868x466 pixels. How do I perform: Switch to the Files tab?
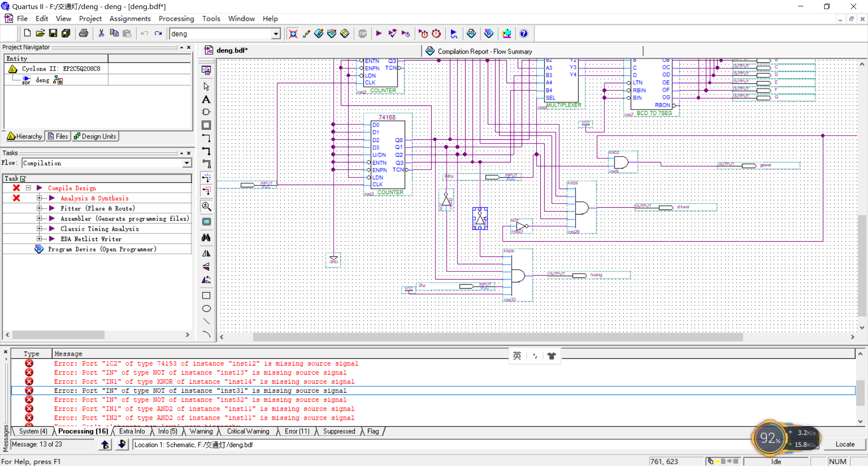click(58, 136)
